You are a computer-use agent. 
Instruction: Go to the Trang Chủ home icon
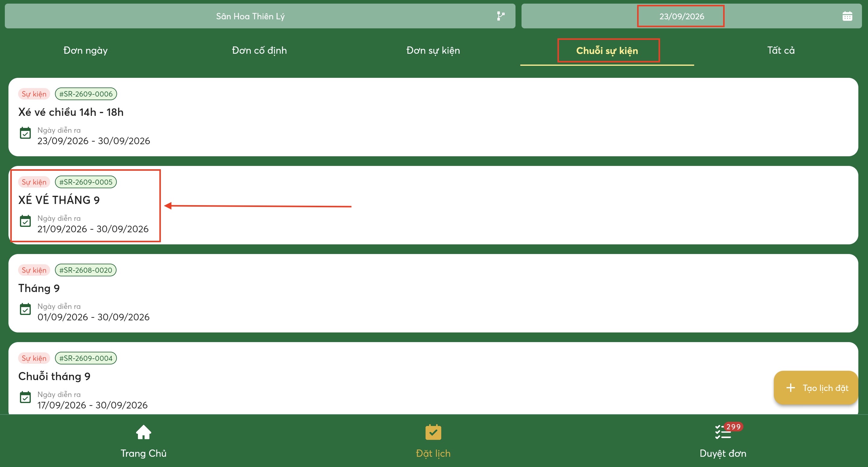tap(143, 432)
